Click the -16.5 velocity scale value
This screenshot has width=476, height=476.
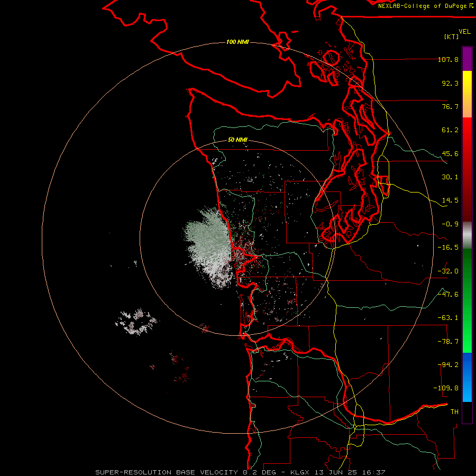[448, 248]
